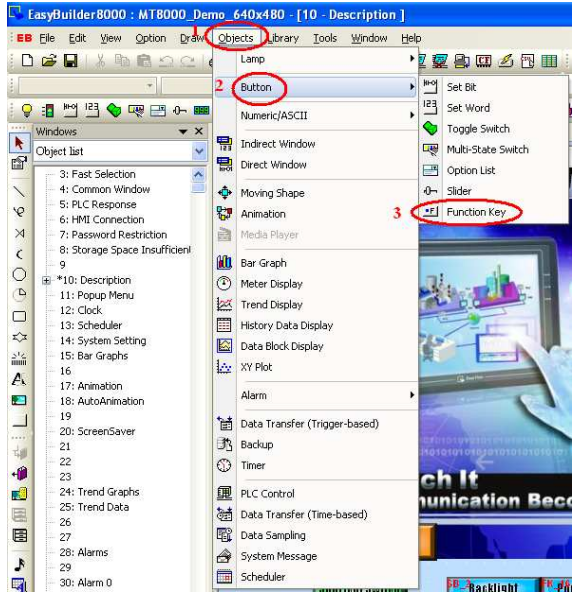The width and height of the screenshot is (577, 595).
Task: Open the Windows panel dropdown arrow
Action: (183, 132)
